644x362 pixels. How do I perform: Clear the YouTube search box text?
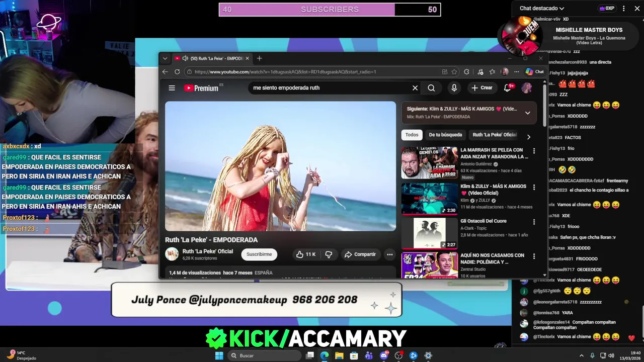click(415, 88)
